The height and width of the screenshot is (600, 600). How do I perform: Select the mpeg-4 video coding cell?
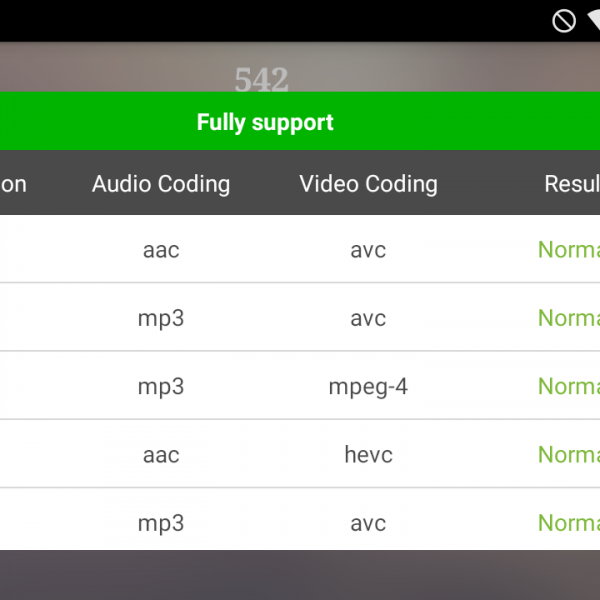tap(368, 386)
